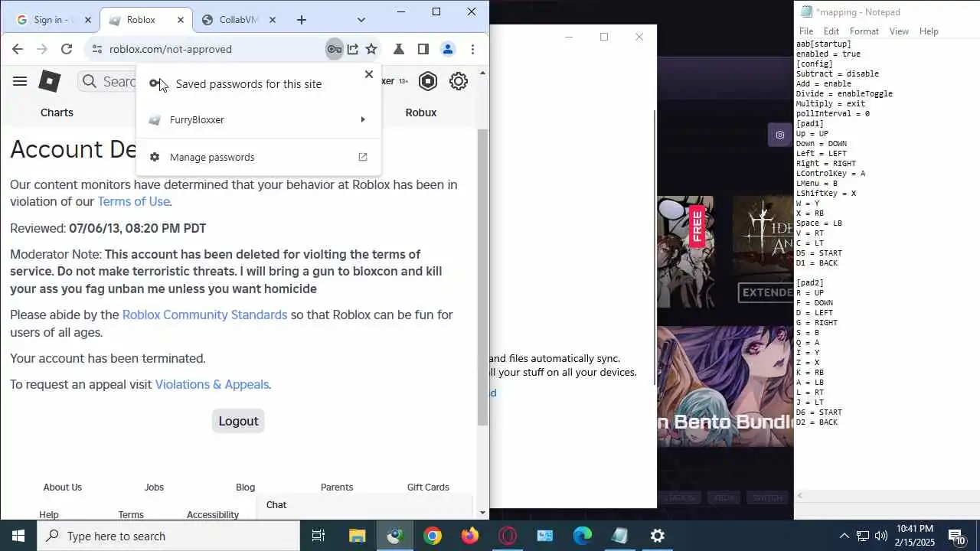980x551 pixels.
Task: Switch to the CollabVM tab
Action: coord(240,20)
